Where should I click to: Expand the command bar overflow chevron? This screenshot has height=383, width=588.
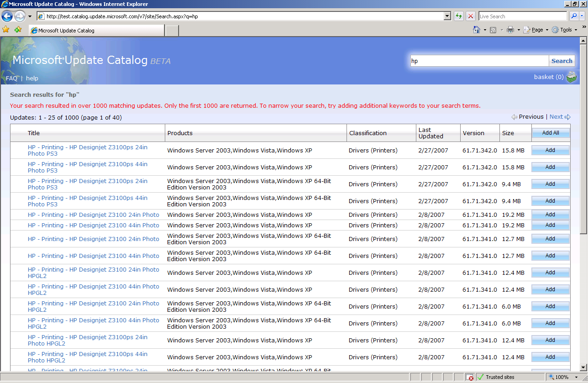pos(584,28)
